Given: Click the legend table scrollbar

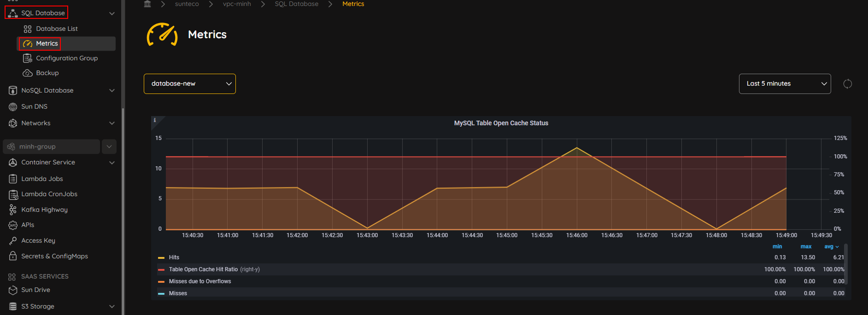Looking at the screenshot, I should [x=846, y=265].
